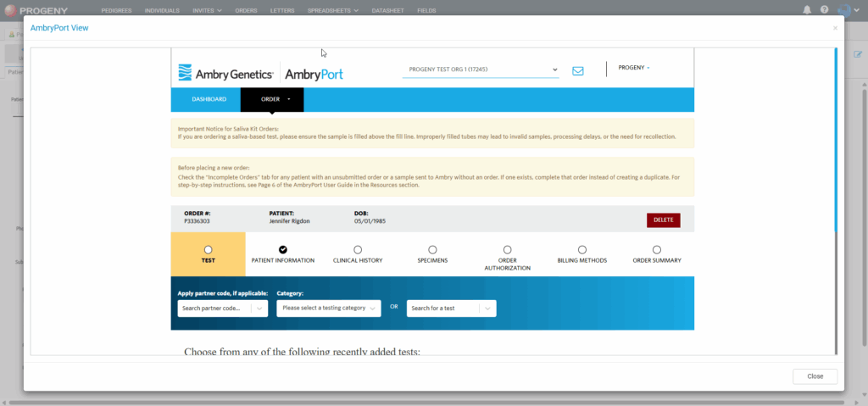Select the Clinical History step circle
This screenshot has width=868, height=406.
coord(358,249)
